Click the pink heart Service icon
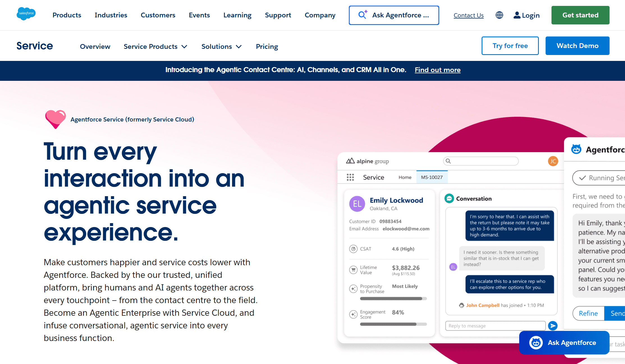Viewport: 625px width, 364px height. tap(55, 119)
